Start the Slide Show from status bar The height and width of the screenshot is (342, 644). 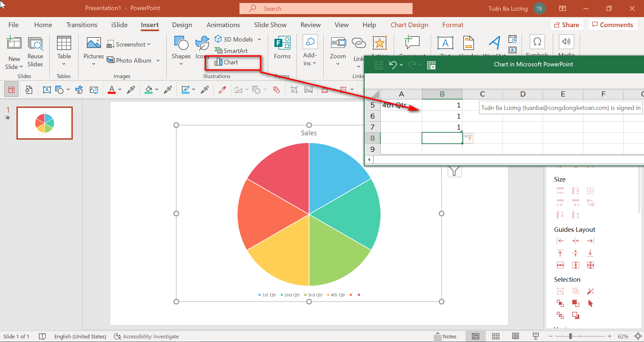click(536, 336)
